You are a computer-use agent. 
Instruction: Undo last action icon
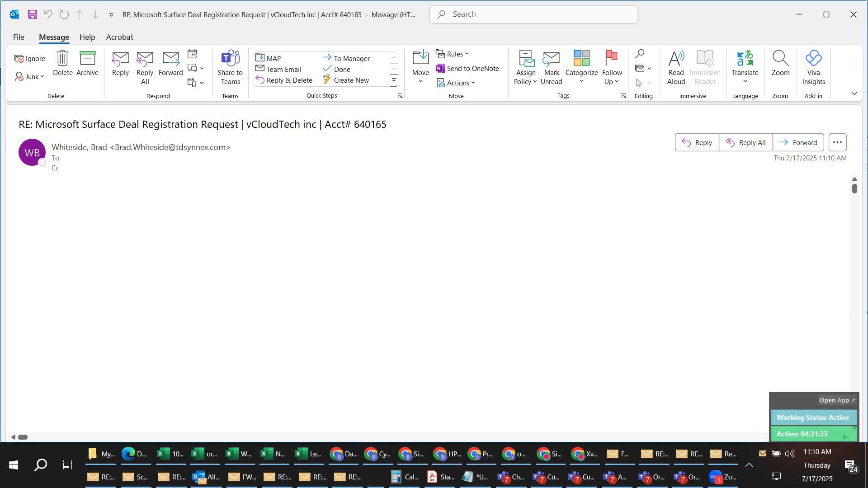click(48, 14)
